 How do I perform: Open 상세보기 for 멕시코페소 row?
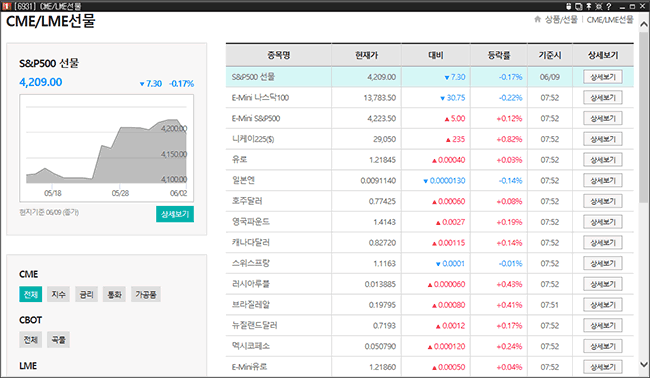[603, 346]
